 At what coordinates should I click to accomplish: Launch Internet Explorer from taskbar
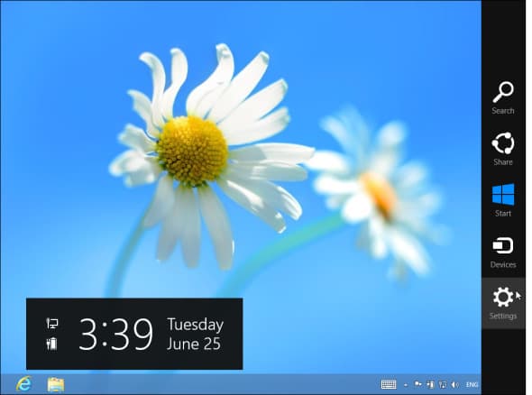pyautogui.click(x=23, y=384)
